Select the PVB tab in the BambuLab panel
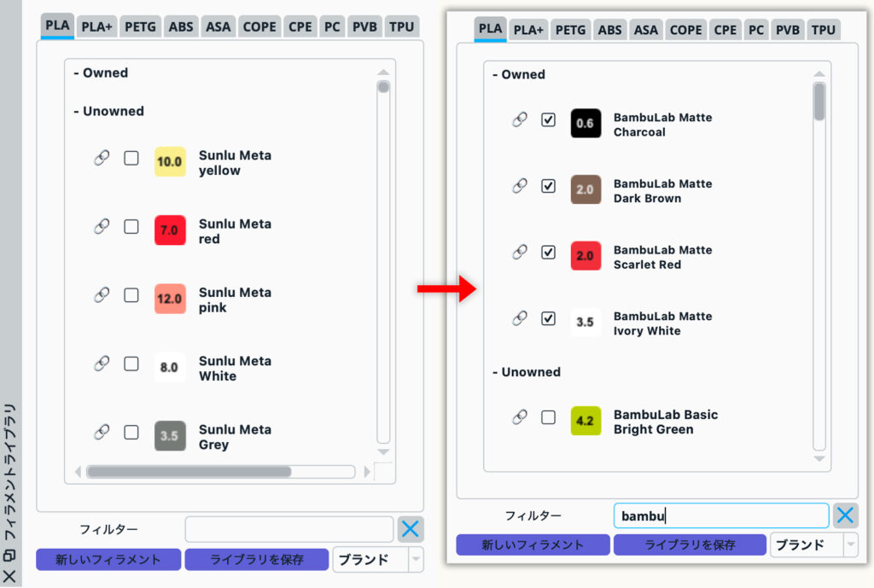The height and width of the screenshot is (588, 874). pos(788,30)
